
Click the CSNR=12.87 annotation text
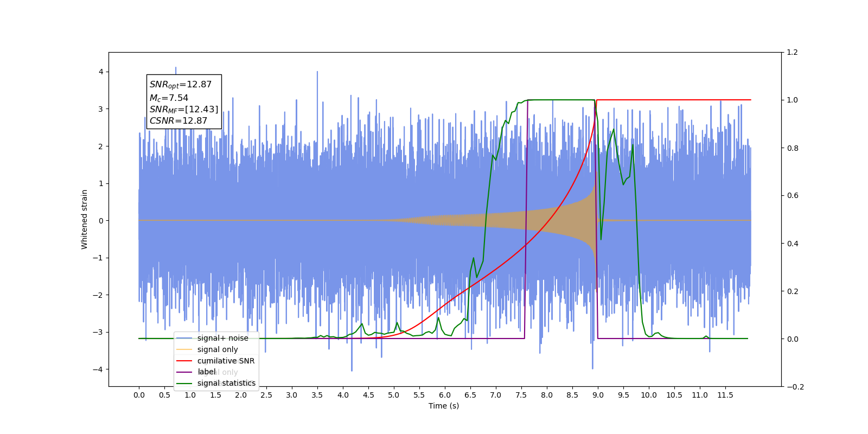coord(178,121)
